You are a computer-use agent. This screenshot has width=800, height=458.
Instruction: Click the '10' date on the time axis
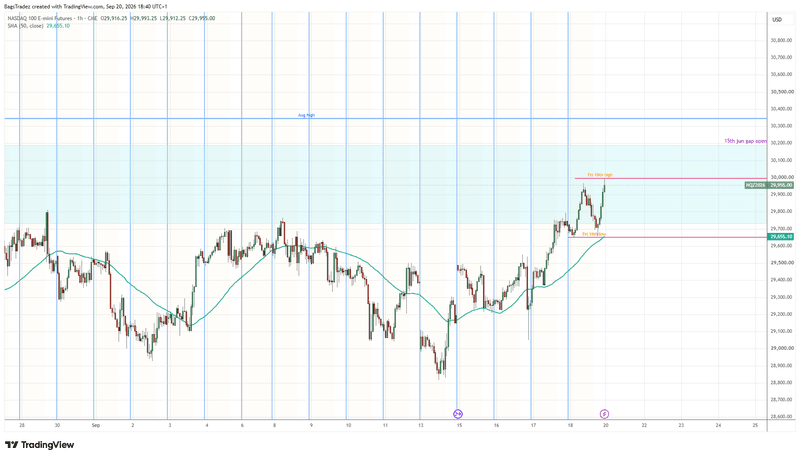[x=348, y=425]
